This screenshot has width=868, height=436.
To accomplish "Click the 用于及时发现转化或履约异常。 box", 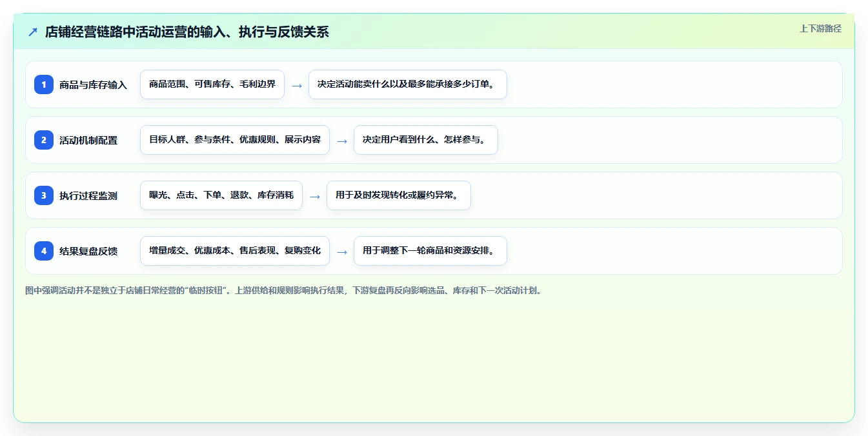I will click(x=399, y=195).
